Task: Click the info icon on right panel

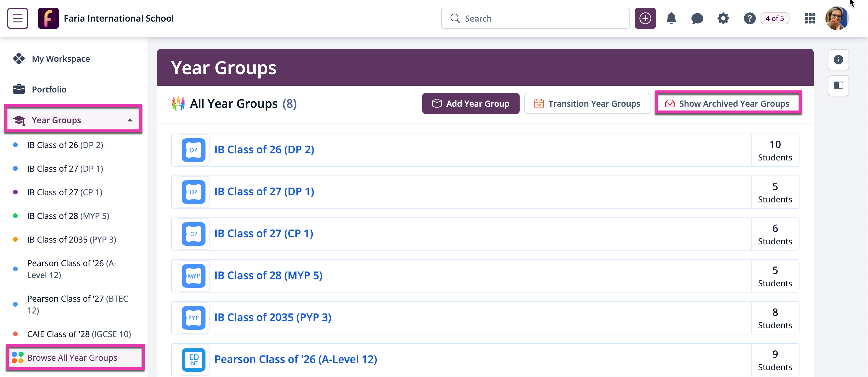Action: [x=838, y=60]
